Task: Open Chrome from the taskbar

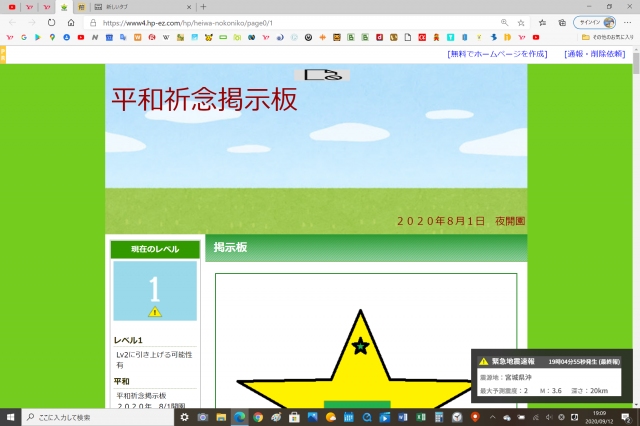Action: click(x=257, y=417)
